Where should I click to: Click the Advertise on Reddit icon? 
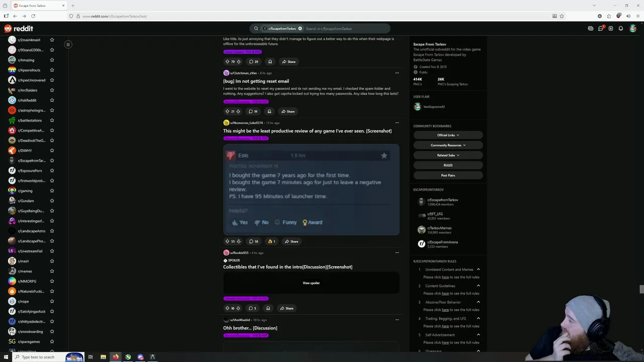click(x=591, y=29)
